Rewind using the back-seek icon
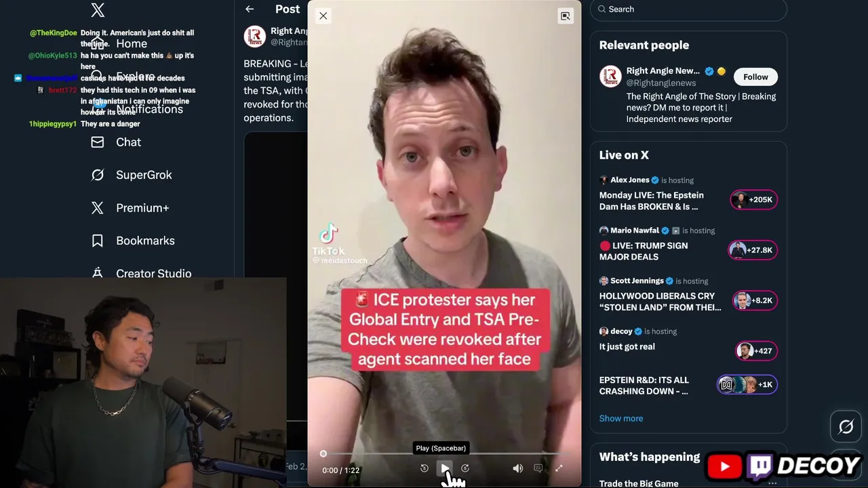The height and width of the screenshot is (488, 868). [x=425, y=468]
